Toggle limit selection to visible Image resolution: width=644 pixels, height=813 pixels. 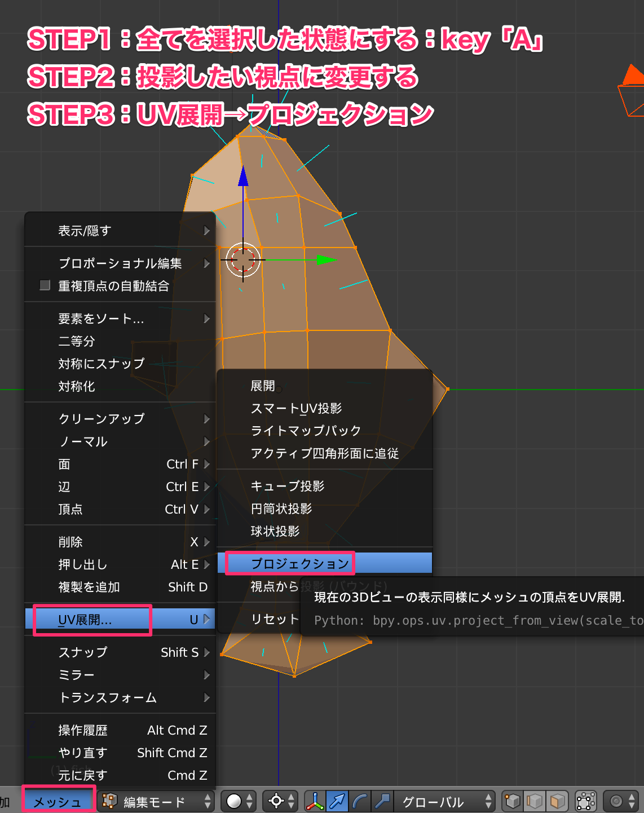(x=585, y=801)
